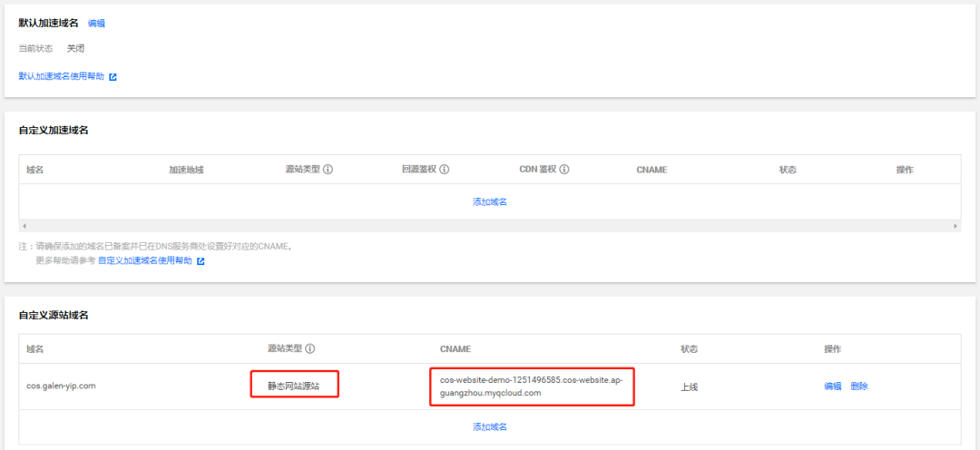Click external-link icon after 自定义加速域名使用帮助

201,261
